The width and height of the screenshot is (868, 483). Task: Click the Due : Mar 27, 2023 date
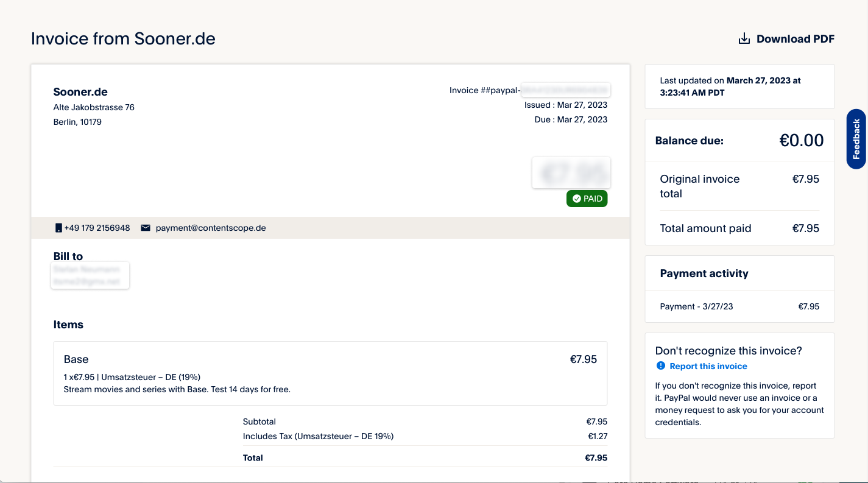(x=571, y=119)
